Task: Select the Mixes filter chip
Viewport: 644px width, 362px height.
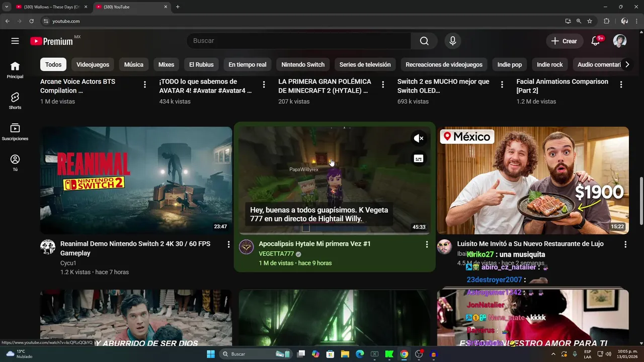Action: (166, 64)
